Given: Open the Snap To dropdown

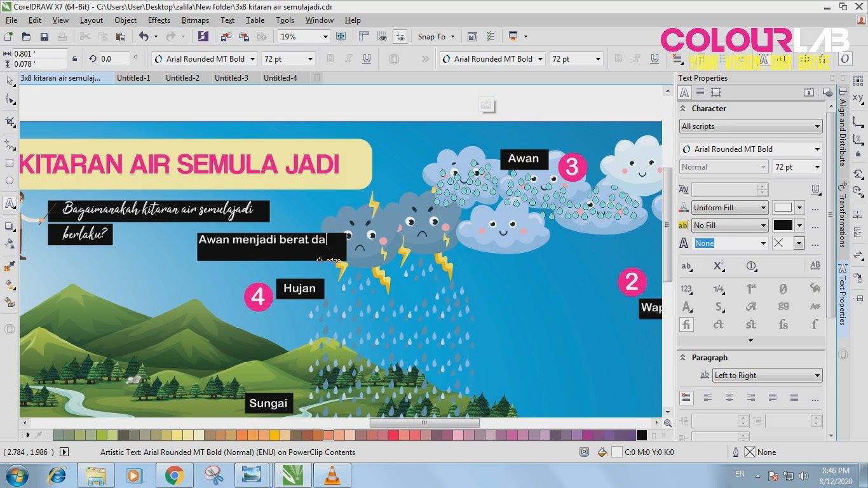Looking at the screenshot, I should coord(436,37).
